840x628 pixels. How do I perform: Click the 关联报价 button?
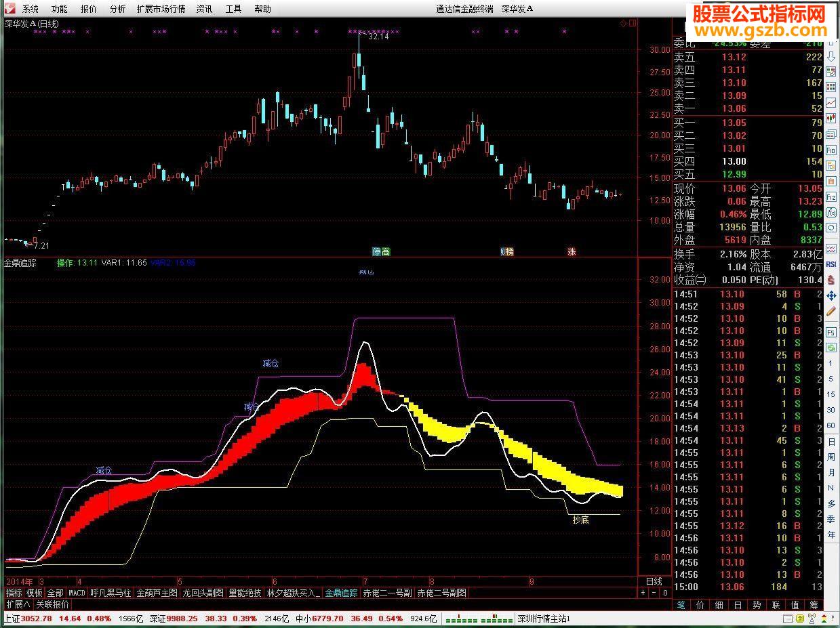click(x=52, y=605)
